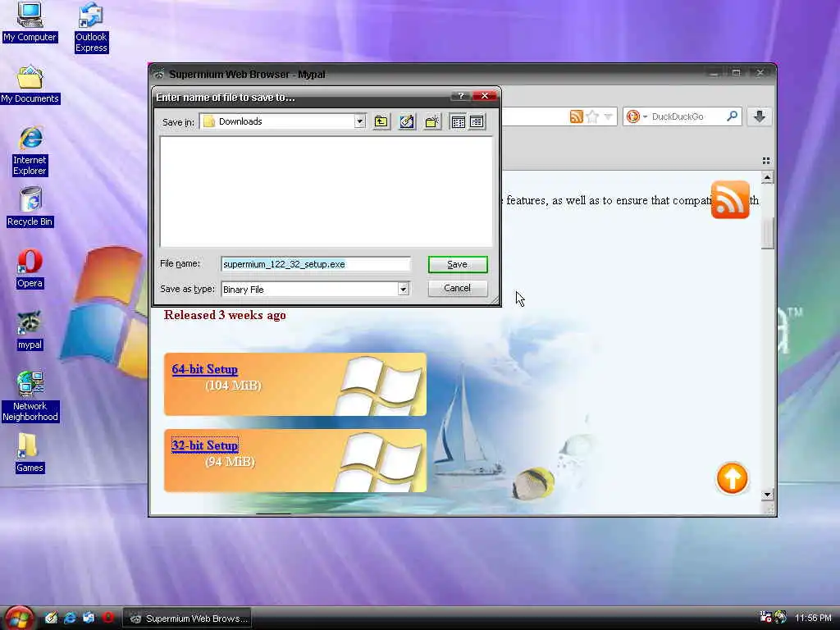Click the network icon in system tray
The height and width of the screenshot is (630, 840).
[x=765, y=617]
